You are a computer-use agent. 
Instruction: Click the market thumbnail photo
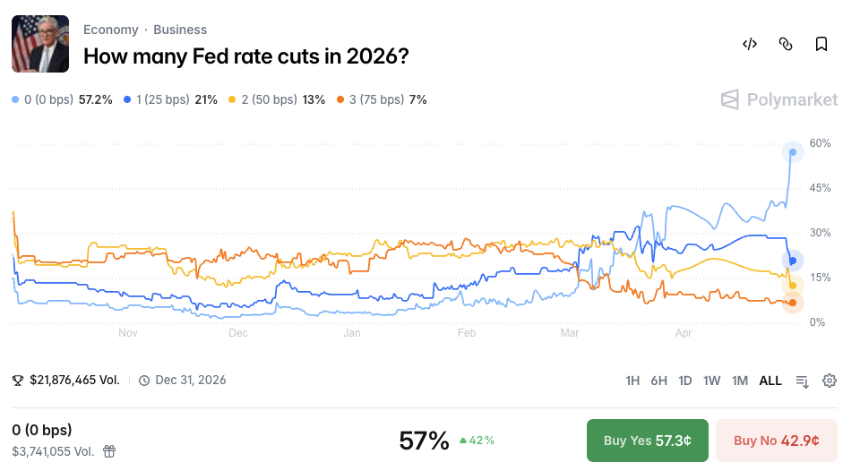click(40, 44)
